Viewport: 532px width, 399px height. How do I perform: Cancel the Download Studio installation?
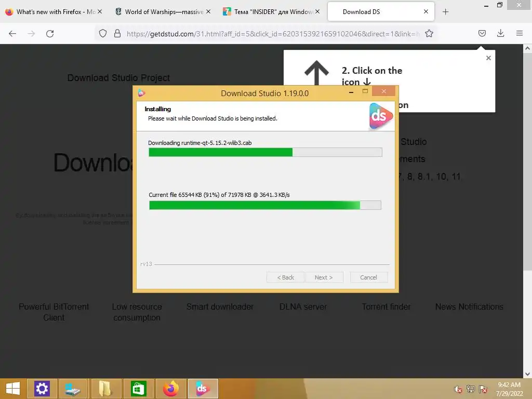click(x=368, y=277)
